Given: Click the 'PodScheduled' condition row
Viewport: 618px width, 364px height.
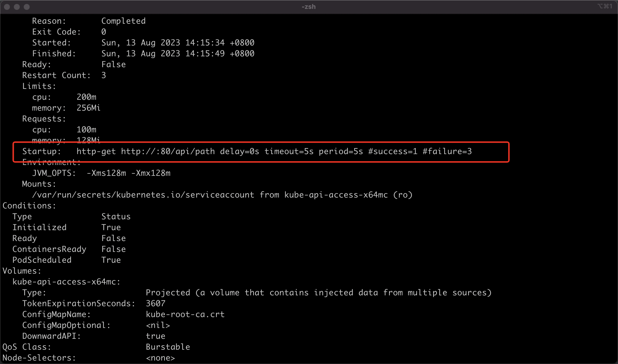Looking at the screenshot, I should [67, 260].
